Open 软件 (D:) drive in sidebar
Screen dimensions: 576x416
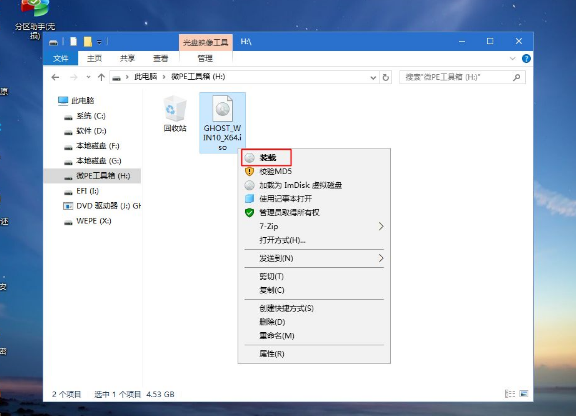[91, 131]
